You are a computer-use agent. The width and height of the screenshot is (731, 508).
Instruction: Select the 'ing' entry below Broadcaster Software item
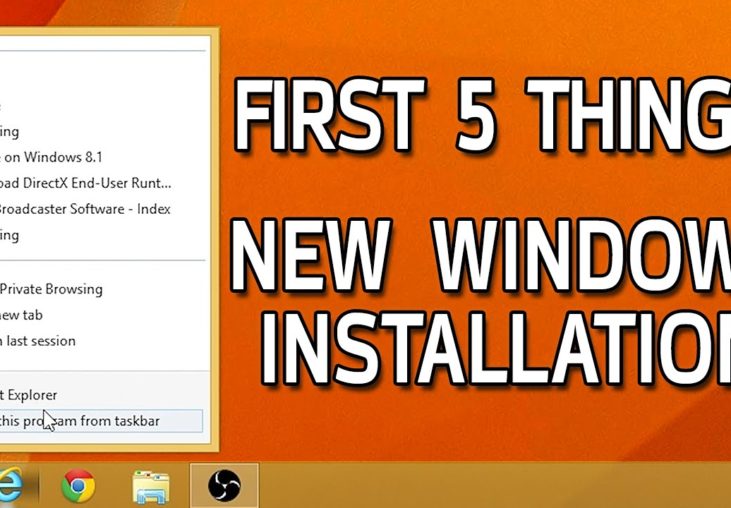pyautogui.click(x=10, y=235)
